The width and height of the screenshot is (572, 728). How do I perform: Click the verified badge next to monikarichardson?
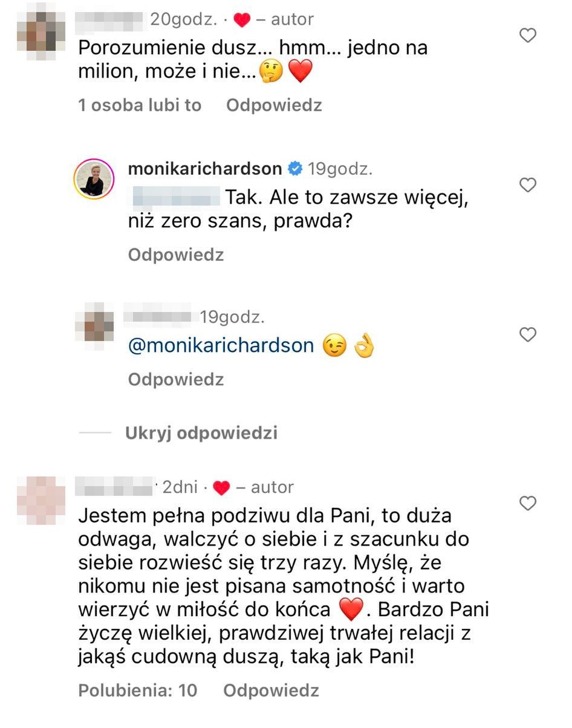[x=296, y=168]
